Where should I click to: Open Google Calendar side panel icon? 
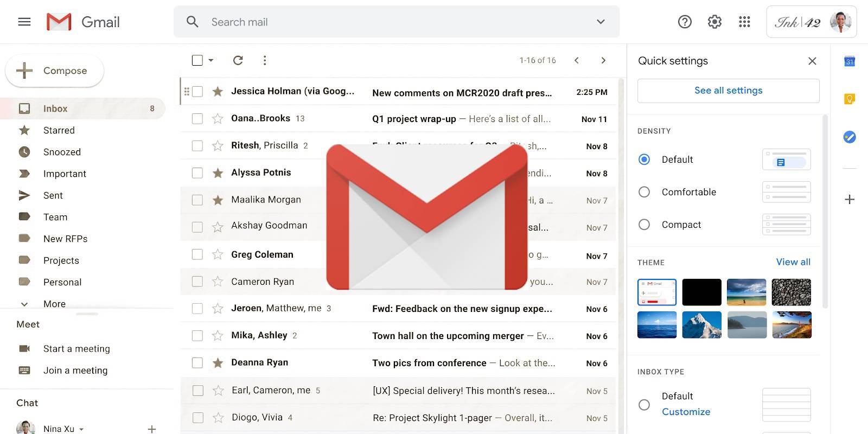[850, 61]
